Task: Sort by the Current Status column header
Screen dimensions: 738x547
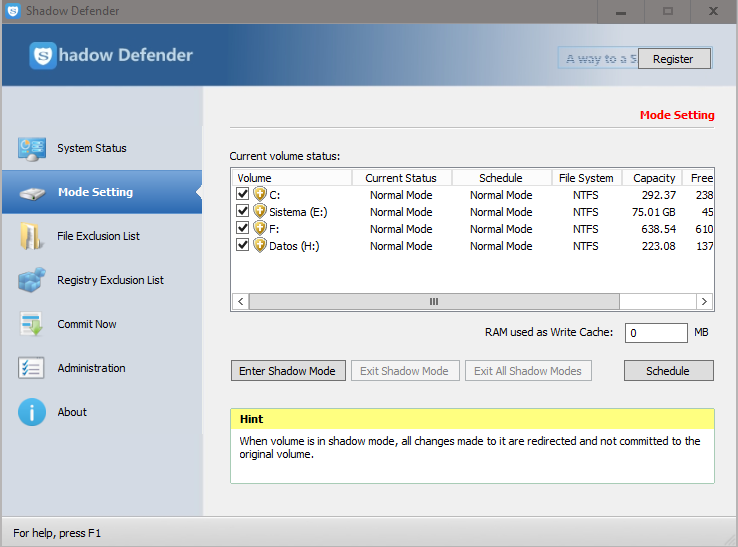Action: [x=401, y=178]
